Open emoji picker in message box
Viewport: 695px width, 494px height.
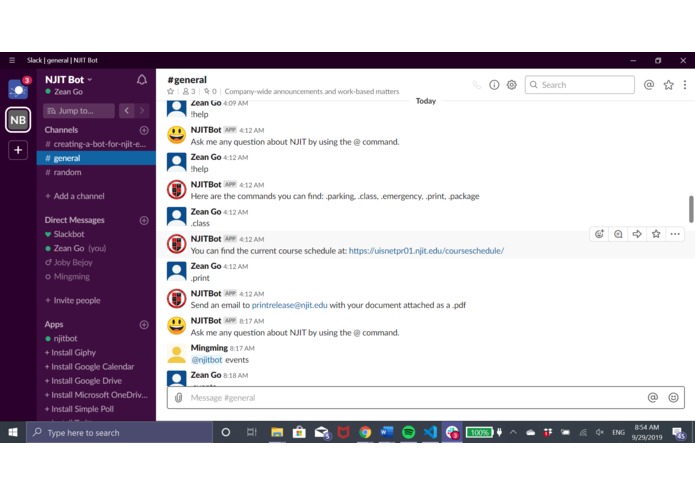(673, 398)
